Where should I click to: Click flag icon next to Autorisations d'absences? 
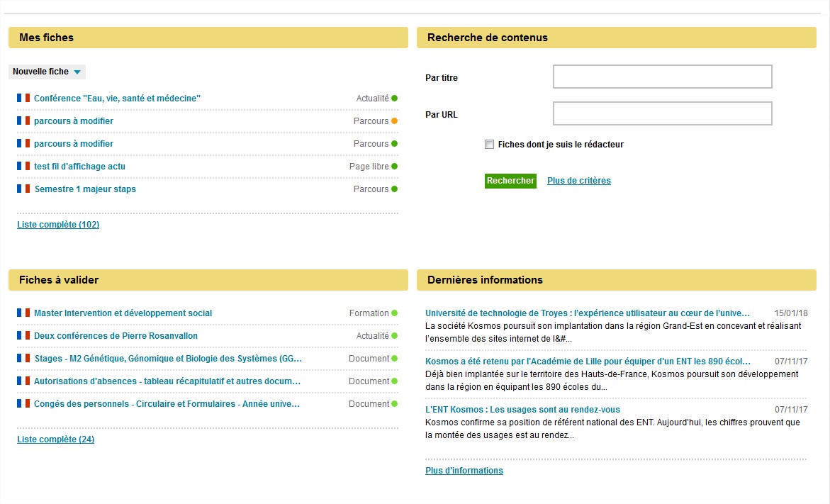(x=23, y=381)
